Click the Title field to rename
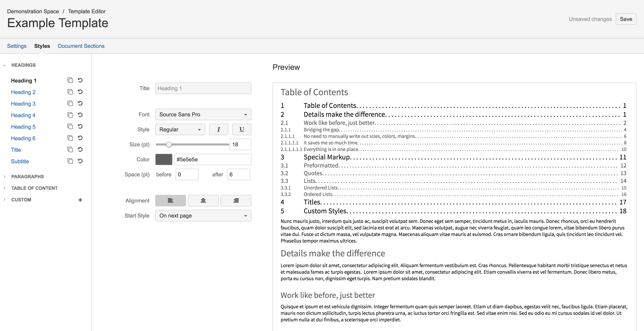This screenshot has height=331, width=644. (203, 88)
